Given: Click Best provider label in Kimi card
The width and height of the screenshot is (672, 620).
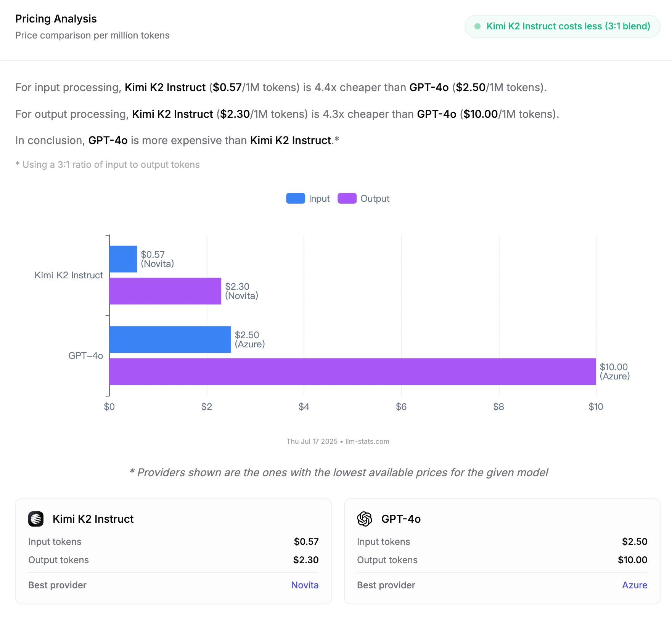Looking at the screenshot, I should coord(57,585).
